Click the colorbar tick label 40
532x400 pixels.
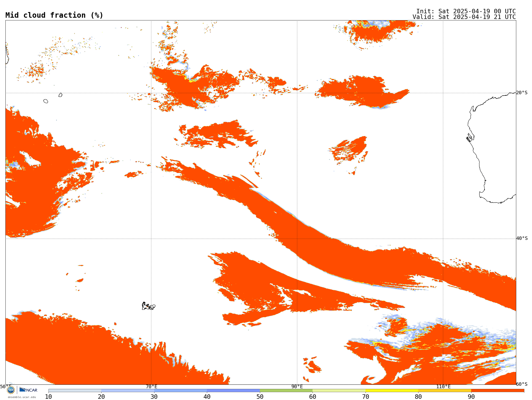click(x=207, y=397)
